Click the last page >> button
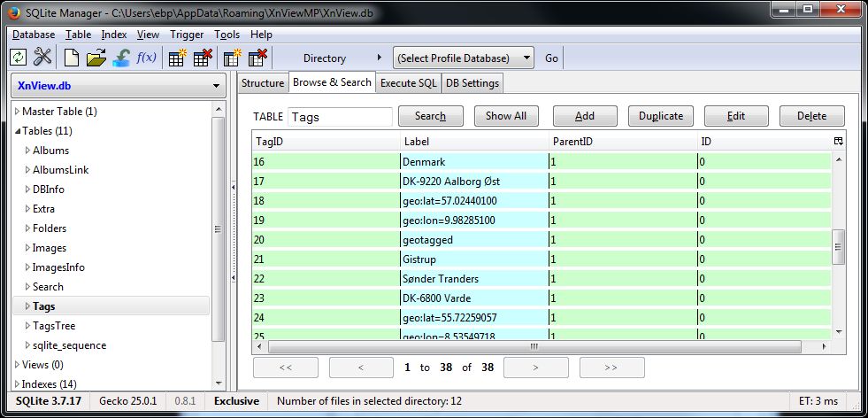The width and height of the screenshot is (868, 418). (611, 368)
